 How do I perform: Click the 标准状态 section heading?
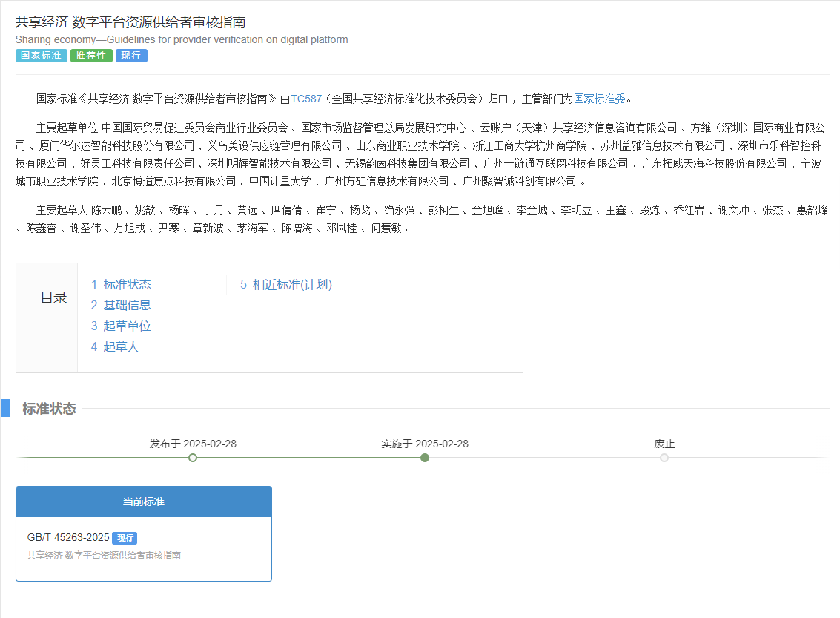click(49, 409)
